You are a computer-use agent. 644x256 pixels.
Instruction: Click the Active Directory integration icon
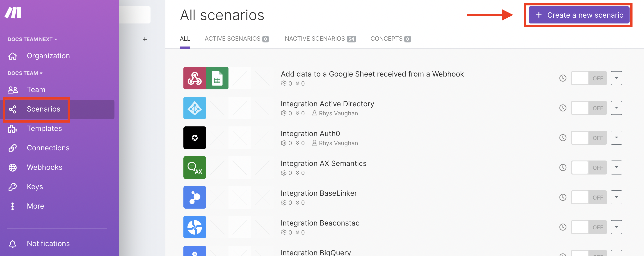pyautogui.click(x=195, y=108)
